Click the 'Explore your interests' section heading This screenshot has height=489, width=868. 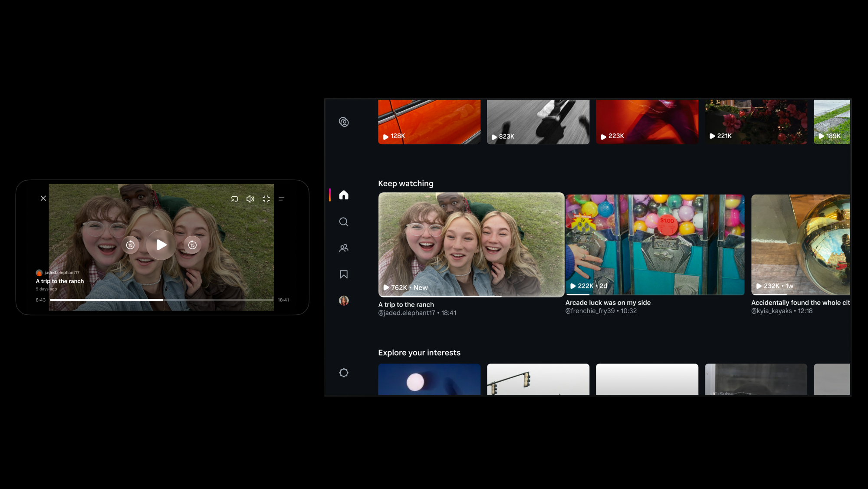pos(419,353)
